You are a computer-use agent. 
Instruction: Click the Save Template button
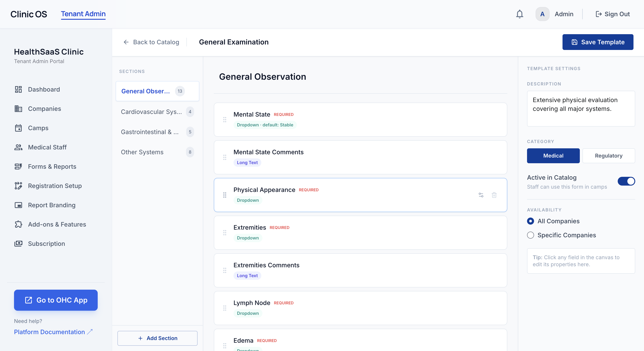(x=598, y=42)
